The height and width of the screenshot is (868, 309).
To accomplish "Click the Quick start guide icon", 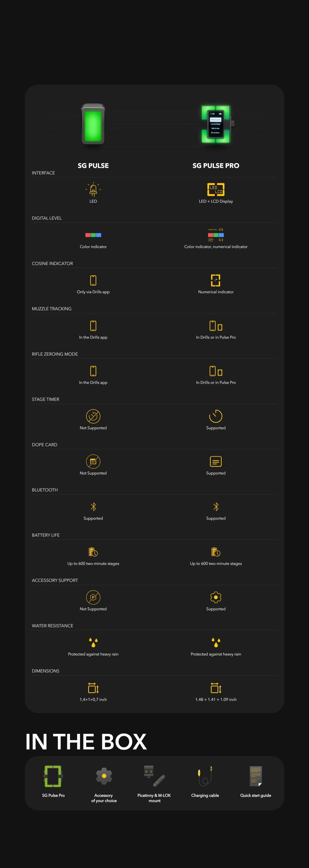I will [255, 776].
